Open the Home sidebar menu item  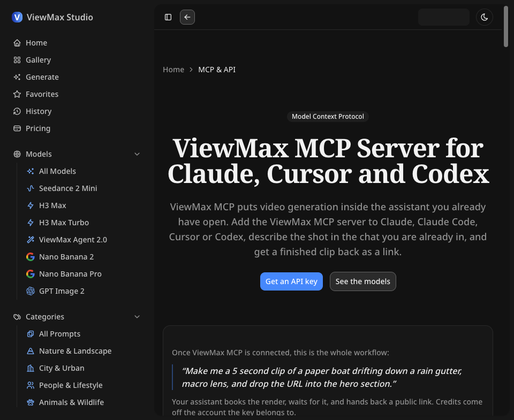pos(77,43)
